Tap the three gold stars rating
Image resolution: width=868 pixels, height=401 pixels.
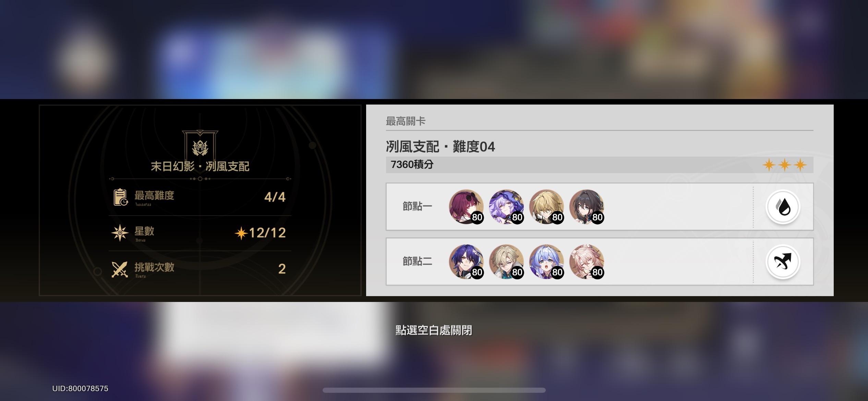(x=785, y=165)
